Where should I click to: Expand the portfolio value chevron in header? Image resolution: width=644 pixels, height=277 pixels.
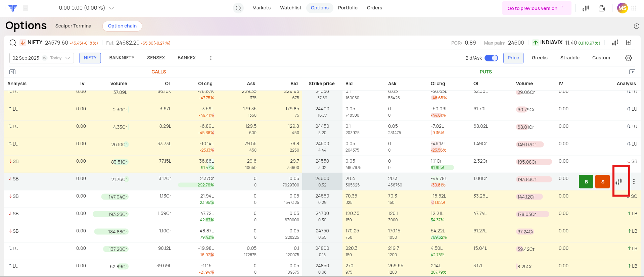[111, 8]
